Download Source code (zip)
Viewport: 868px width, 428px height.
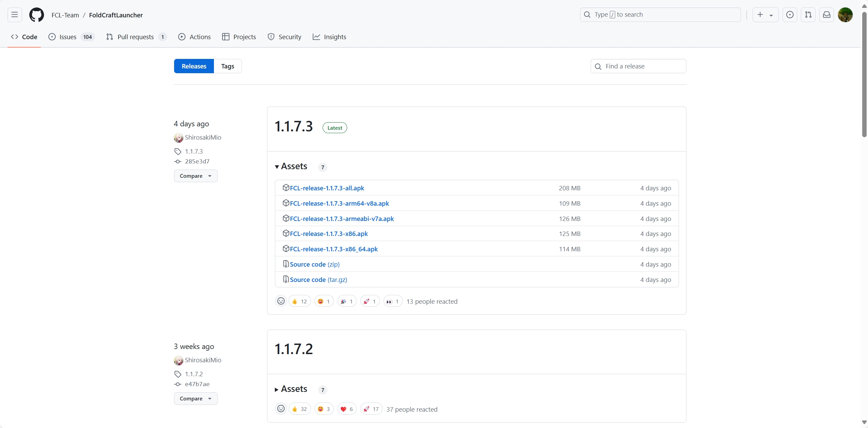tap(314, 264)
